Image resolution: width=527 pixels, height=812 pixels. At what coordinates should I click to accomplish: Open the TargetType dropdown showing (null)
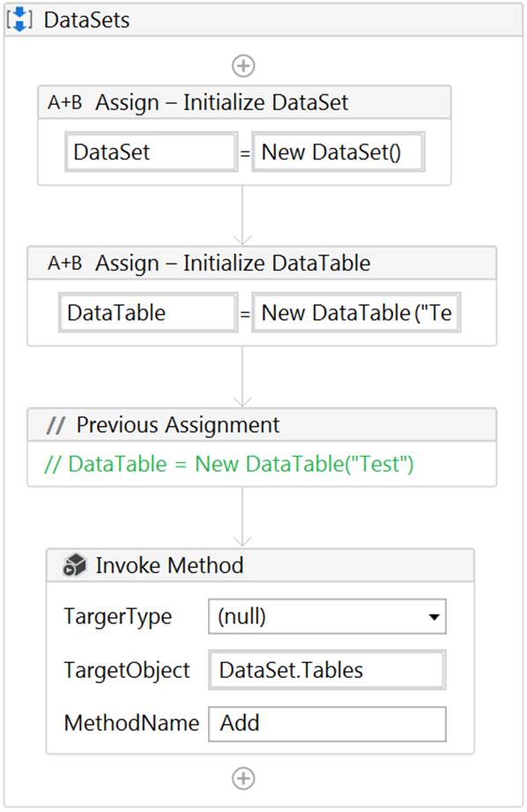click(x=434, y=616)
